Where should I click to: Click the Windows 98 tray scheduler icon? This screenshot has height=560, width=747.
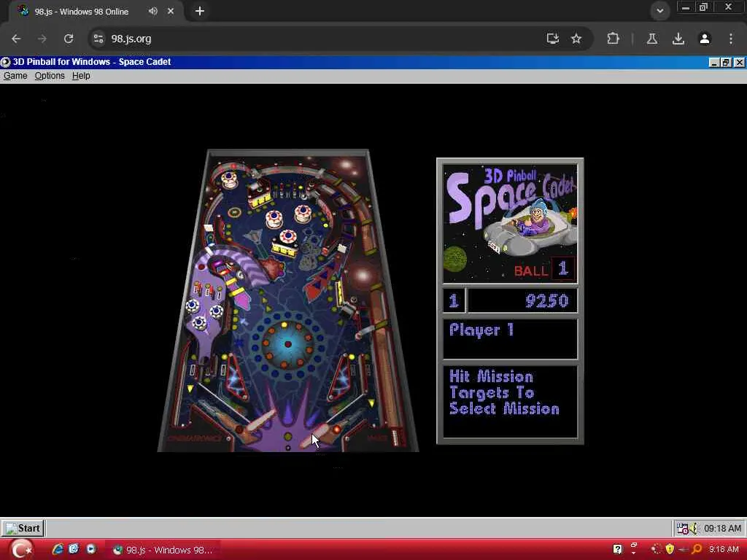pos(683,529)
